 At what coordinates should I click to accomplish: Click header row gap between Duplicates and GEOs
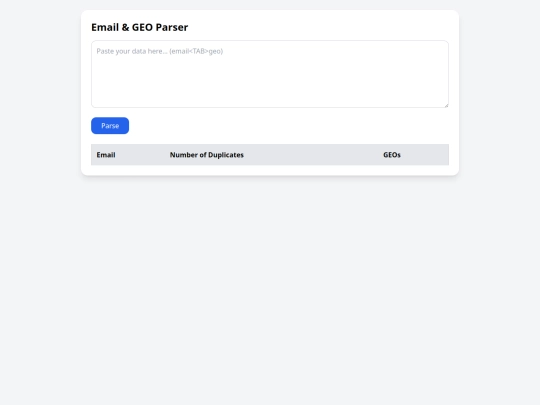313,155
